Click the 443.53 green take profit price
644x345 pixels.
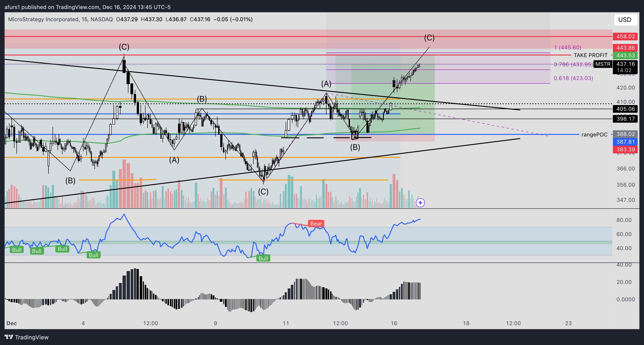625,55
